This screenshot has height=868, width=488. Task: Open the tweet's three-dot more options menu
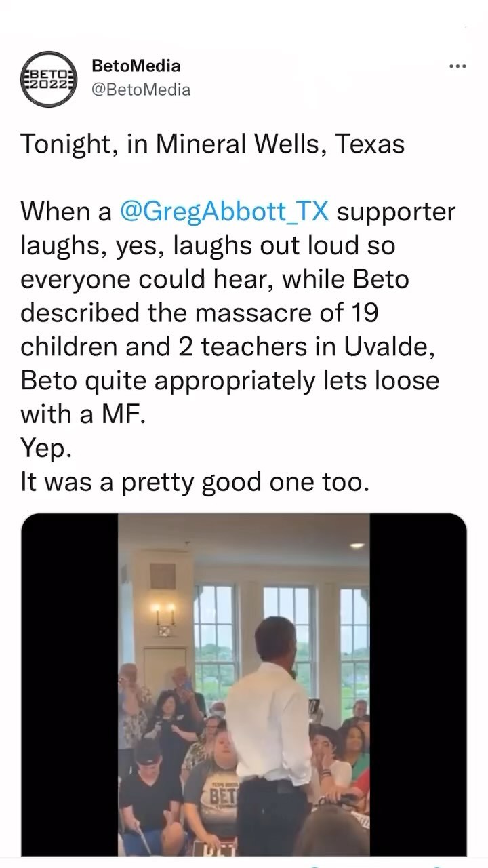point(458,67)
